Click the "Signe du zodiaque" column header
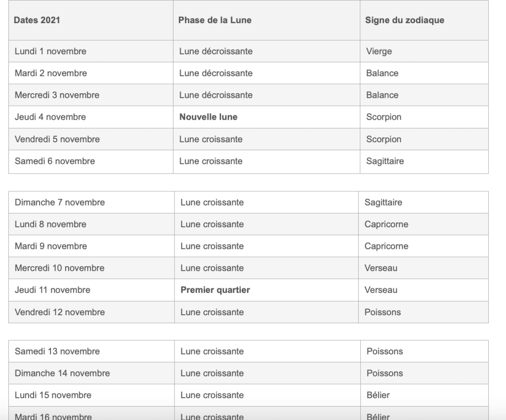 coord(405,20)
